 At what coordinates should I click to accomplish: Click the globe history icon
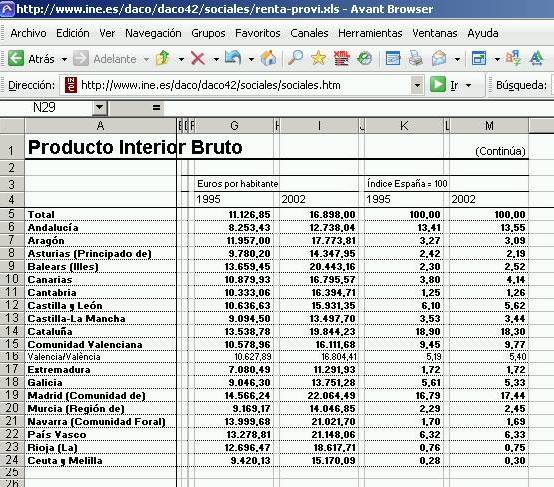pos(364,58)
